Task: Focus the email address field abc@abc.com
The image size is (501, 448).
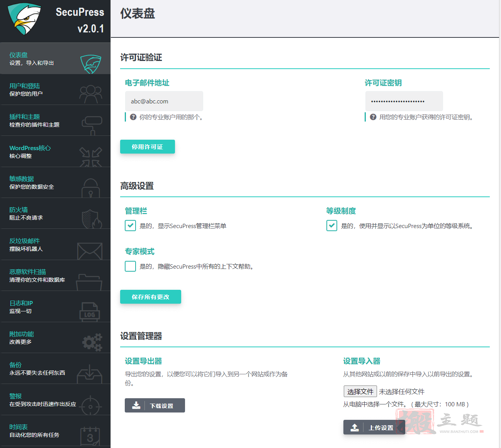Action: [x=164, y=101]
